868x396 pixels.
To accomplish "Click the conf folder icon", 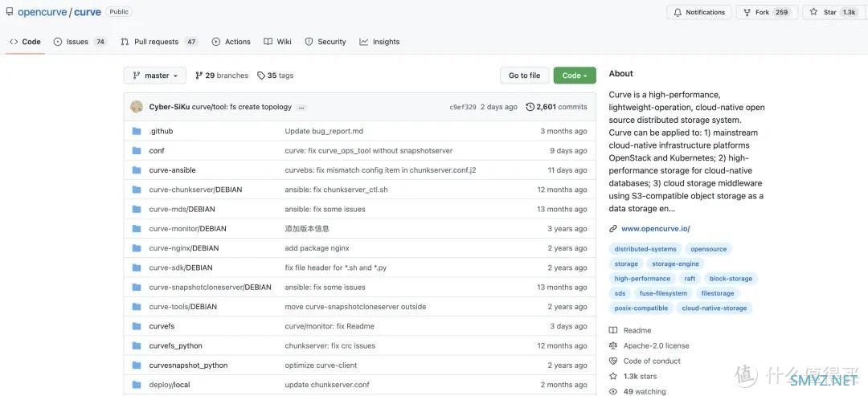I will (137, 150).
